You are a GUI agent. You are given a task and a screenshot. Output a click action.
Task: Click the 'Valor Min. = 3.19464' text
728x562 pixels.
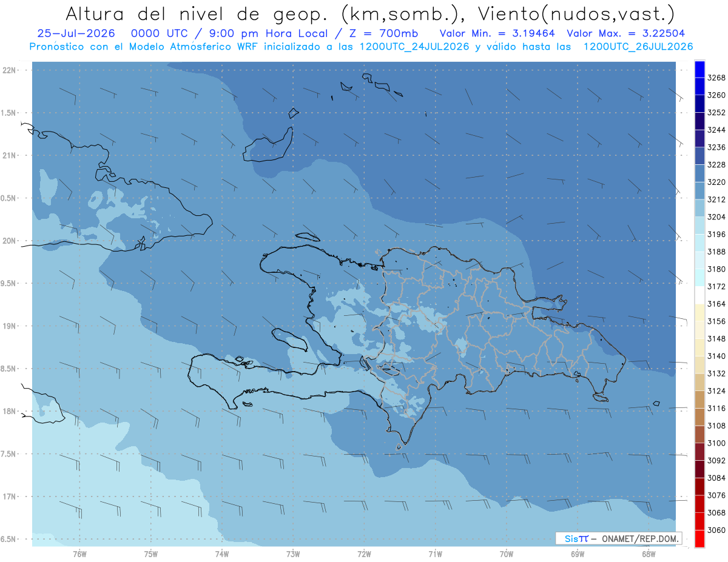click(x=497, y=34)
